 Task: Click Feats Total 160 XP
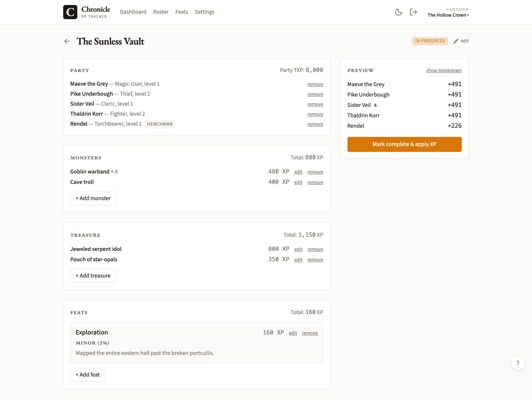[x=307, y=312]
